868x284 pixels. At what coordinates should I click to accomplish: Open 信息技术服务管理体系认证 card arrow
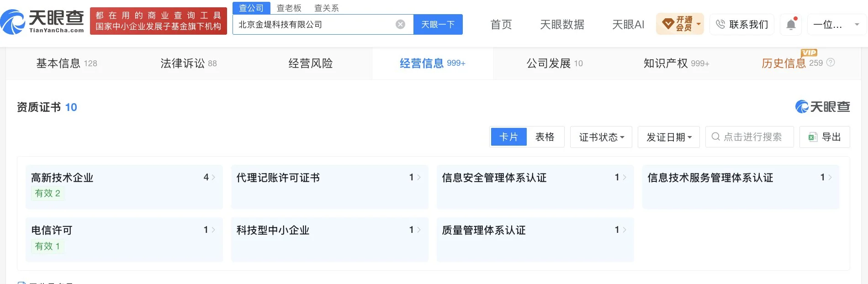coord(830,177)
